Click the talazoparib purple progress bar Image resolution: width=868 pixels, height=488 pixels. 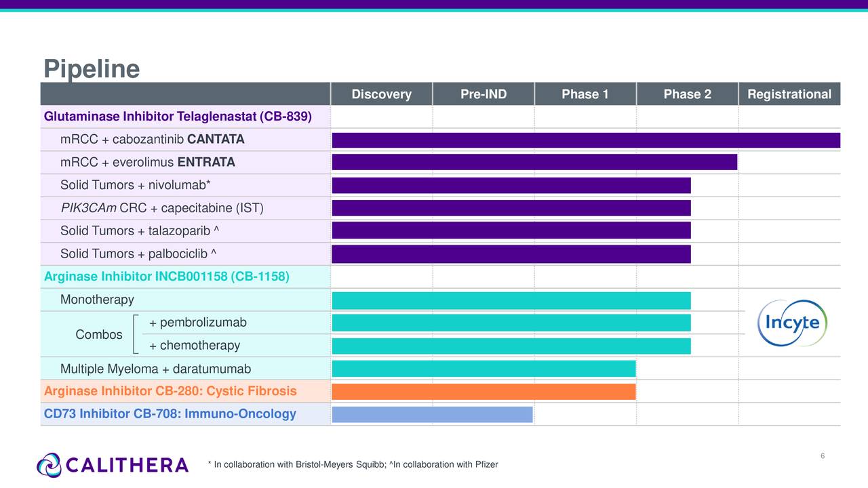pos(511,230)
